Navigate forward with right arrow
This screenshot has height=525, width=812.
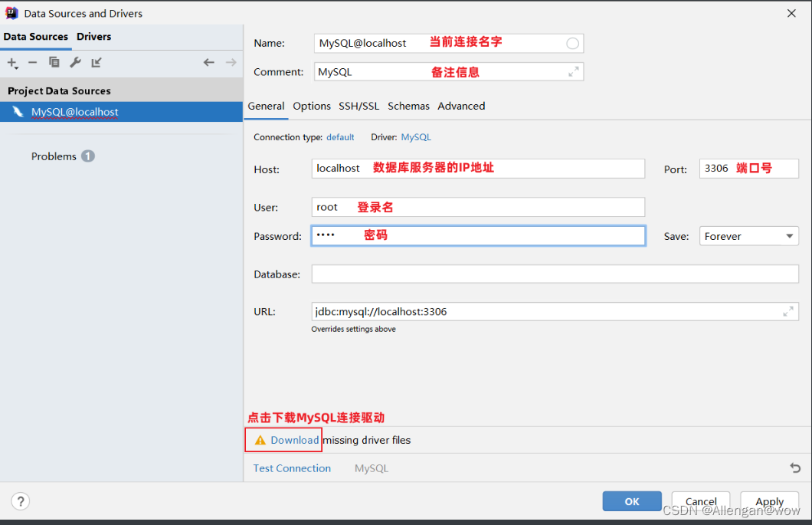click(231, 63)
